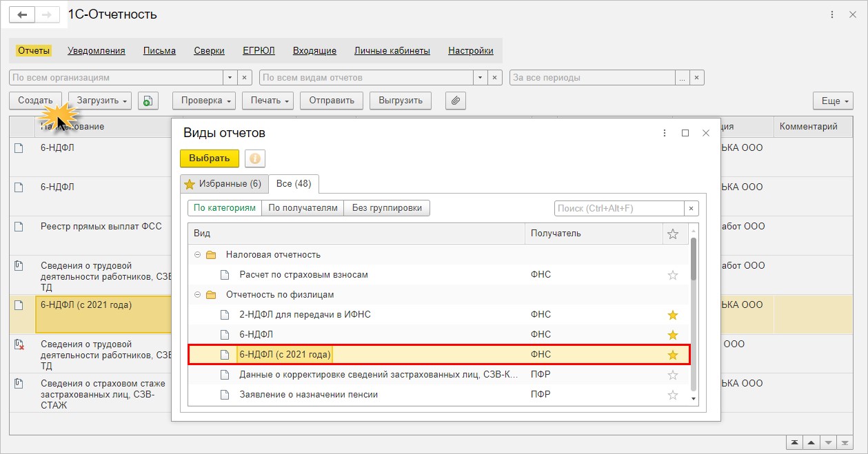Collapse the Отчетность по физлицам group
868x454 pixels.
click(x=197, y=295)
